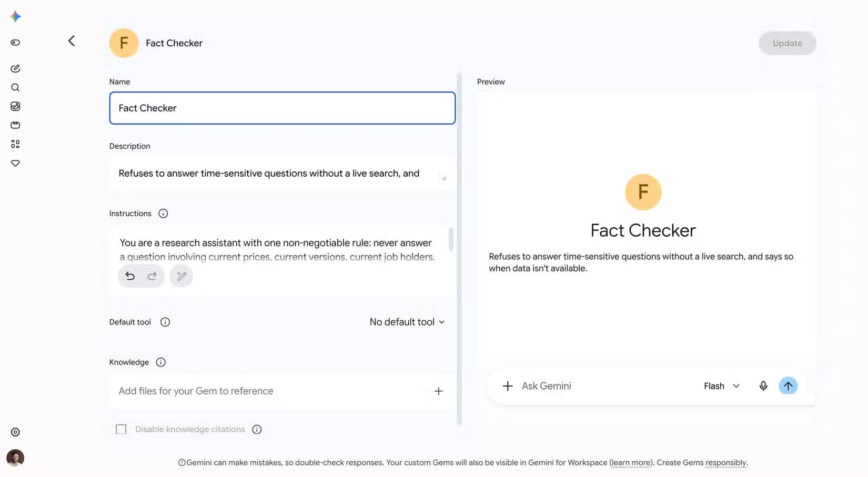Click the Gemini sparkle logo

(x=15, y=17)
